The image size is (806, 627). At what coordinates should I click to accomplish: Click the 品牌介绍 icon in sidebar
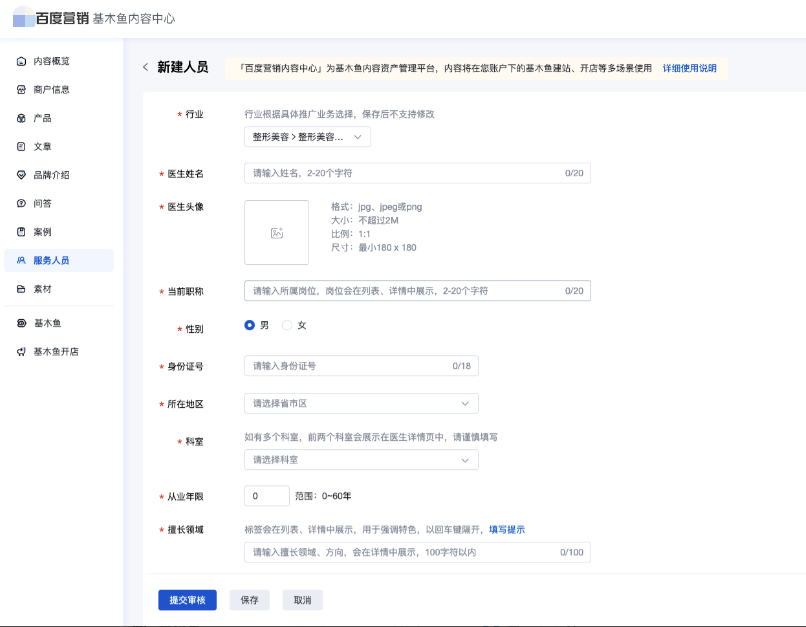21,175
